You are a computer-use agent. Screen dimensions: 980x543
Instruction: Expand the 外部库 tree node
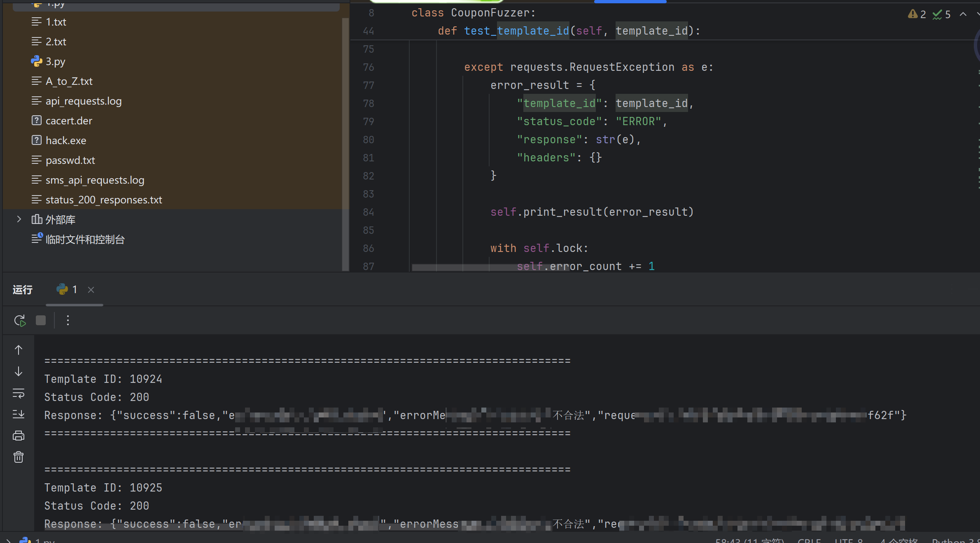click(x=19, y=219)
